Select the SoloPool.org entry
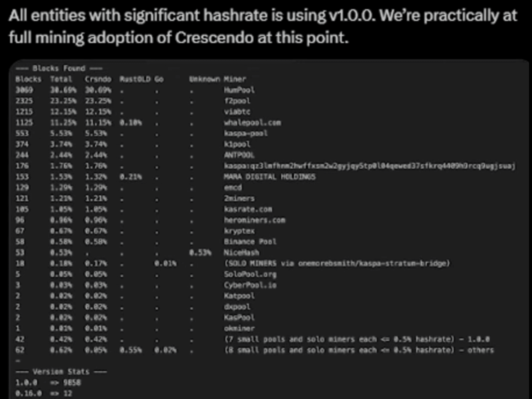Viewport: 532px width, 399px height. 250,274
